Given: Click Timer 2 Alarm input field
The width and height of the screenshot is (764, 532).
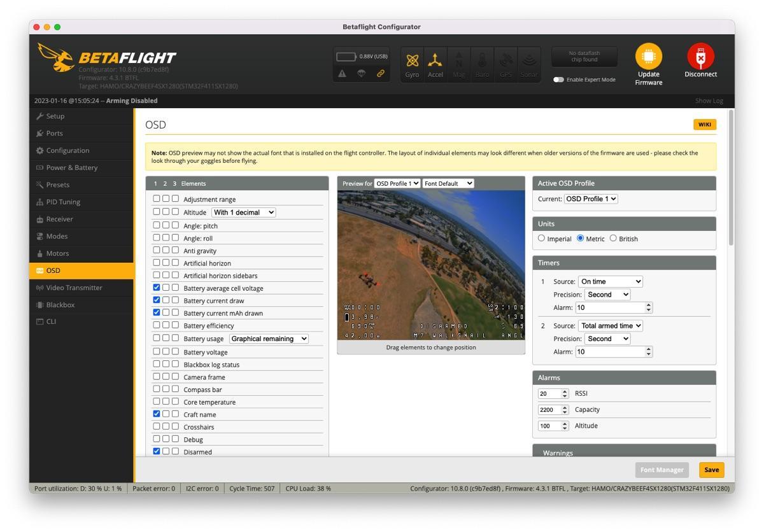Looking at the screenshot, I should 614,352.
